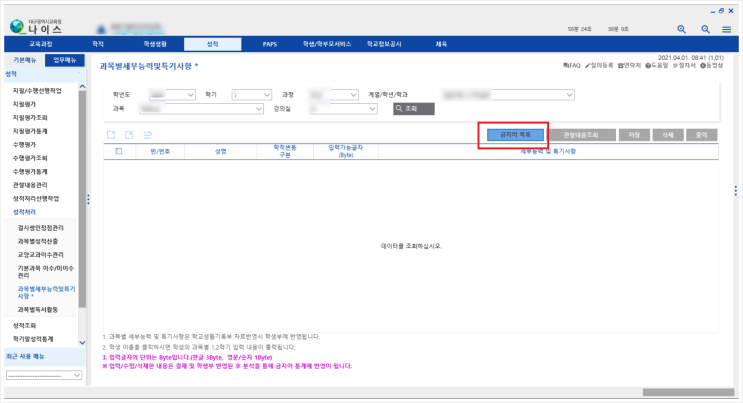Click the 금지어 목록 button
The width and height of the screenshot is (743, 403).
click(x=515, y=135)
